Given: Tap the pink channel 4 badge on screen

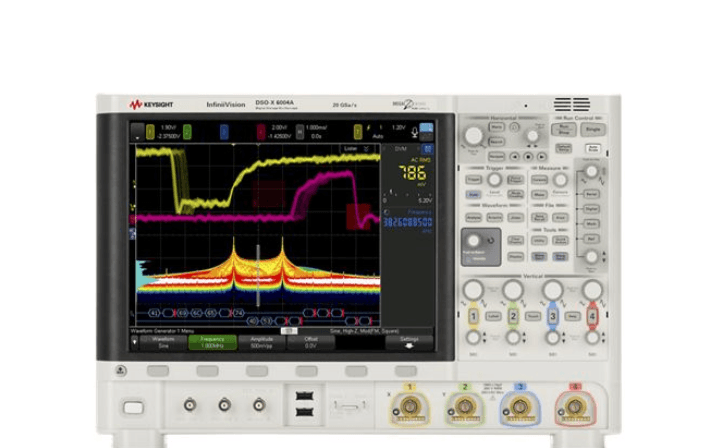Looking at the screenshot, I should [x=261, y=132].
